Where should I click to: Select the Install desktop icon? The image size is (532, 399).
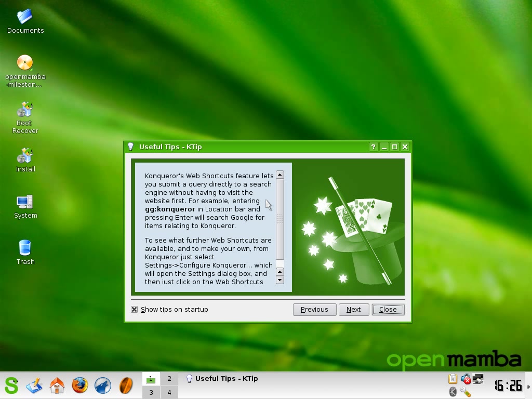click(x=25, y=160)
